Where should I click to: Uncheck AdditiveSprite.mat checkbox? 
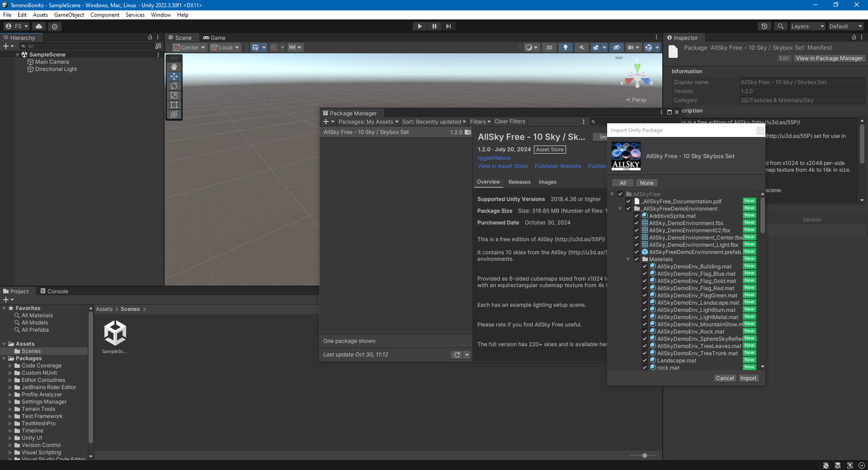637,216
